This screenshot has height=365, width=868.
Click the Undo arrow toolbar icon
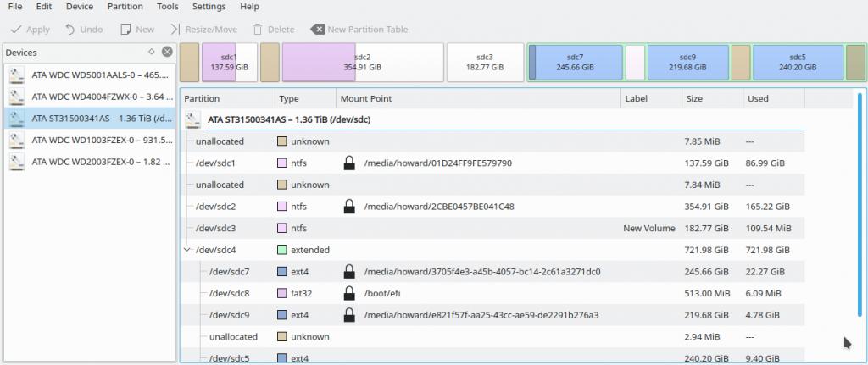pos(70,30)
